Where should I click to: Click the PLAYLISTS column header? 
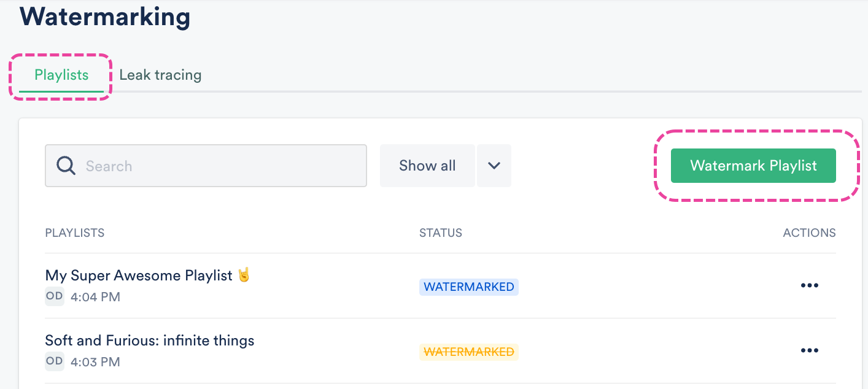75,233
